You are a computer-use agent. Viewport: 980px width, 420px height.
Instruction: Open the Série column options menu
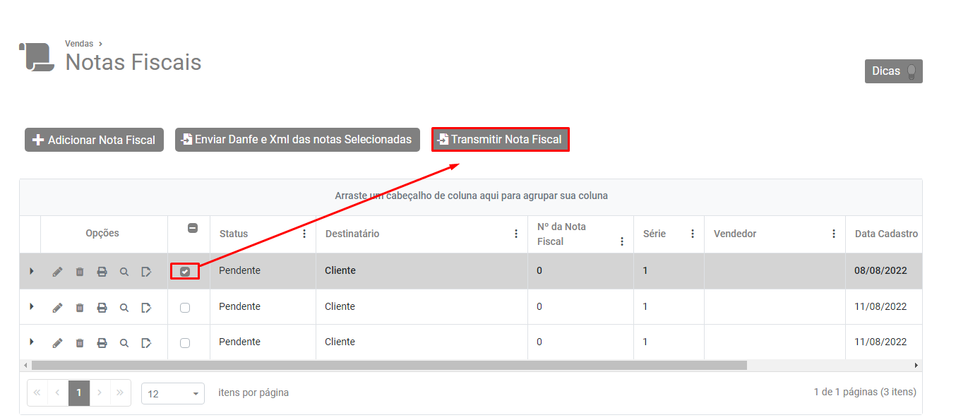[x=693, y=234]
